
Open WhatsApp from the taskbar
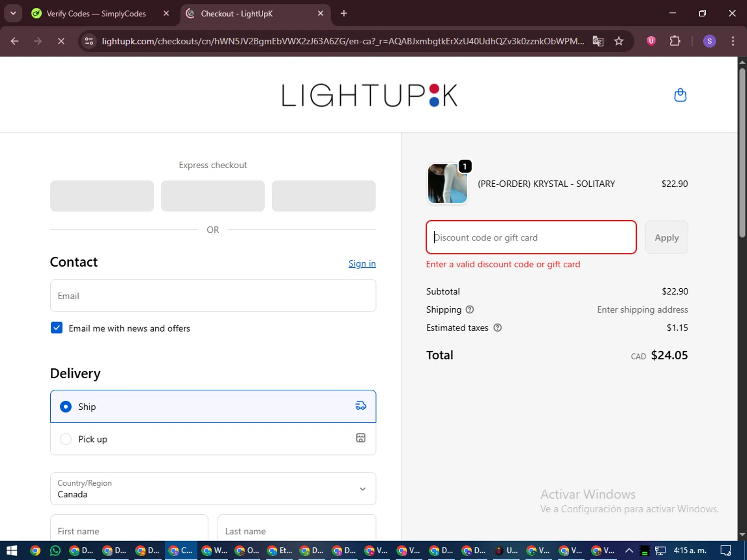(55, 551)
